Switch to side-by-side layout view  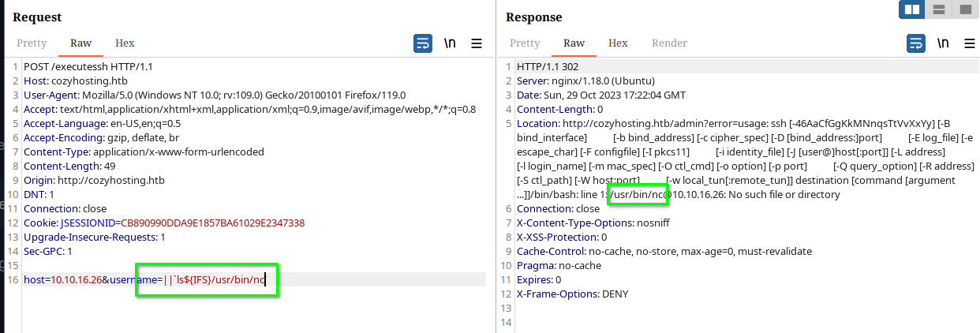pos(912,9)
